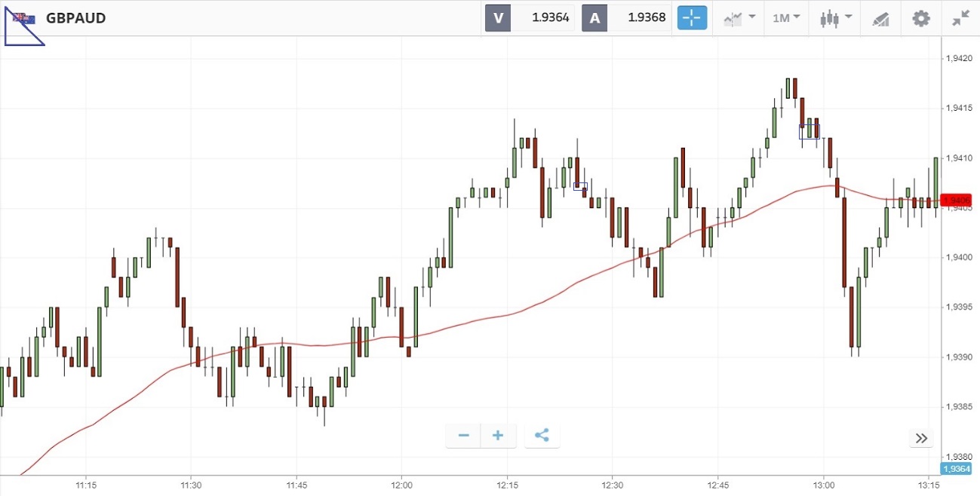Viewport: 980px width, 496px height.
Task: Click the 12:00 time axis label
Action: (x=401, y=485)
